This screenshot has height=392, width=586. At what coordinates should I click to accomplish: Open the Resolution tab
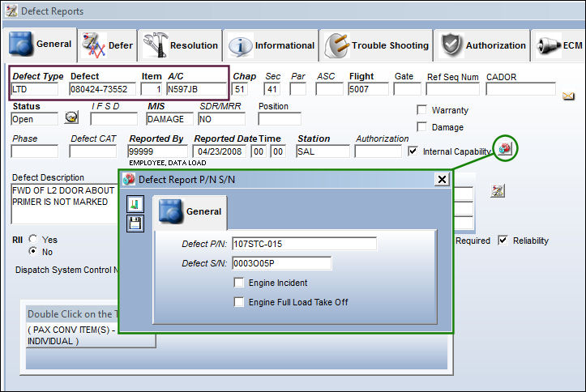coord(181,45)
